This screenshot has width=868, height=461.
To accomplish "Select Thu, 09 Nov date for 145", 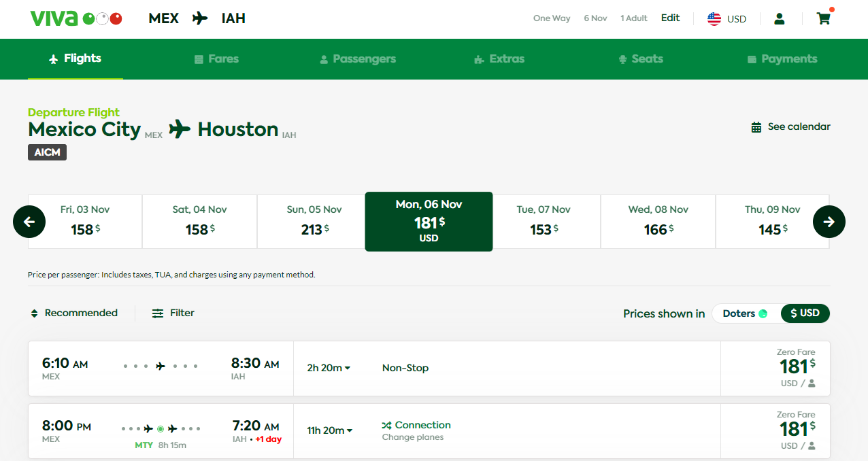I will (x=772, y=222).
